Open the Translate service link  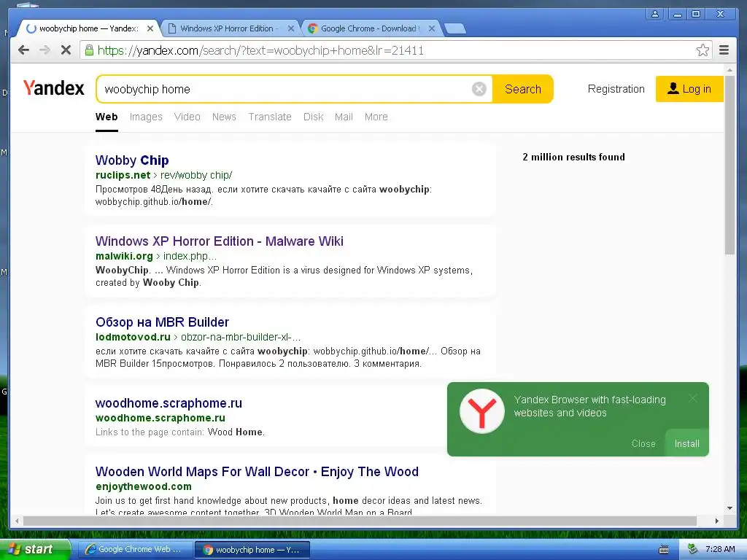point(270,117)
